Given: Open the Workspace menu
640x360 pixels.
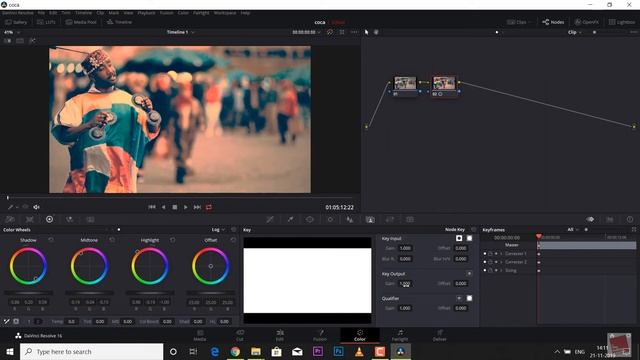Looking at the screenshot, I should (224, 13).
